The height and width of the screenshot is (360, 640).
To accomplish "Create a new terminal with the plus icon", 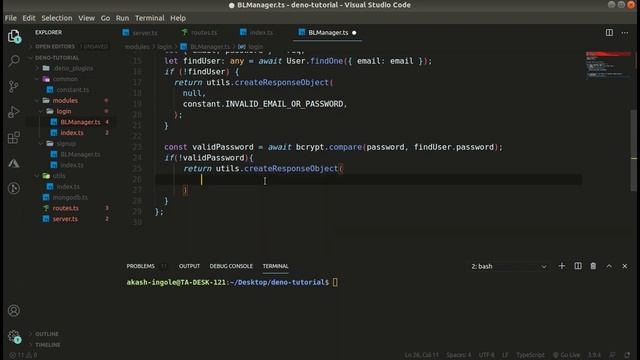I will pyautogui.click(x=562, y=266).
